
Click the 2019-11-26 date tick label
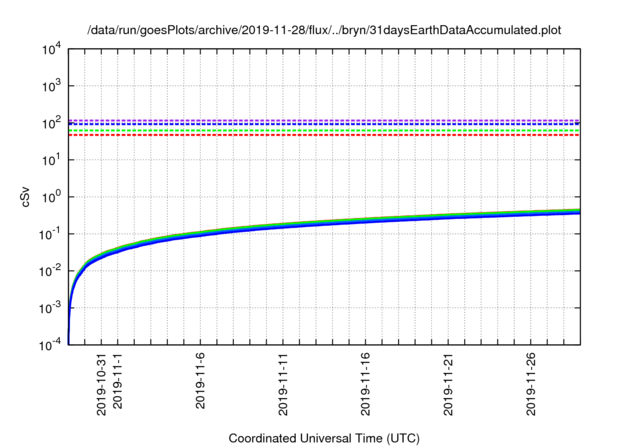[x=531, y=384]
